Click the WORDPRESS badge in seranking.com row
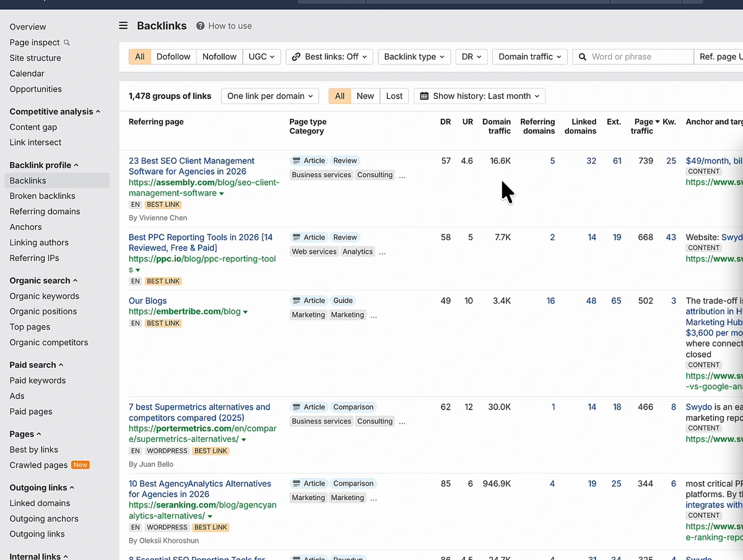Image resolution: width=743 pixels, height=560 pixels. [x=167, y=527]
